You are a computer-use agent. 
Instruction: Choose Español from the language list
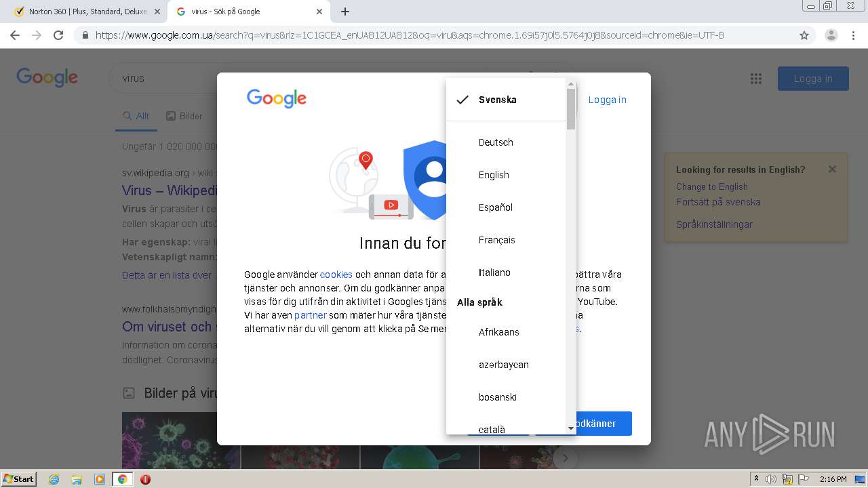[x=506, y=207]
